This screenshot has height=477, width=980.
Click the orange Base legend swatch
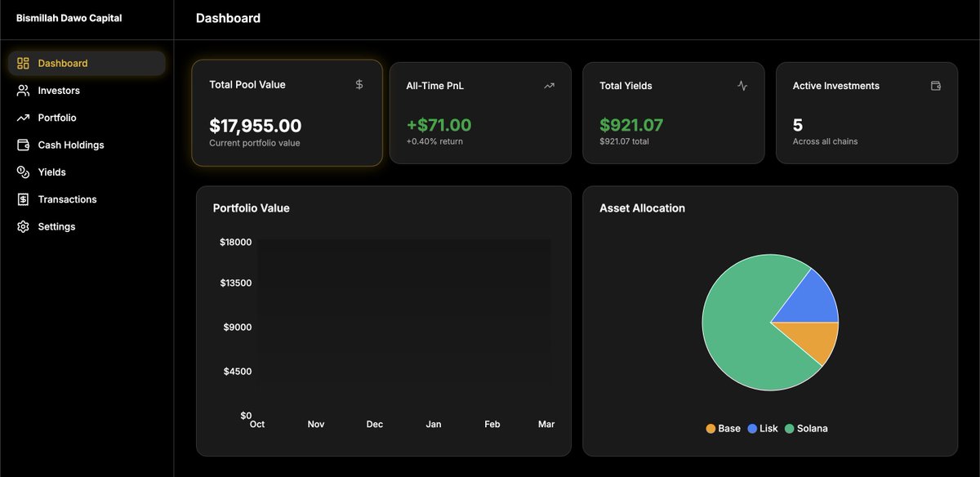[710, 429]
